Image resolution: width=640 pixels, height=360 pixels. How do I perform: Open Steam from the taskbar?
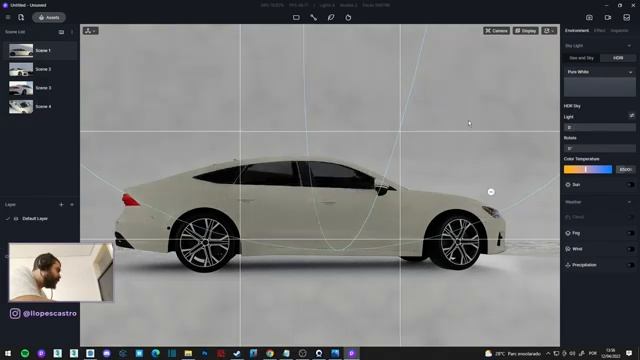pyautogui.click(x=237, y=353)
